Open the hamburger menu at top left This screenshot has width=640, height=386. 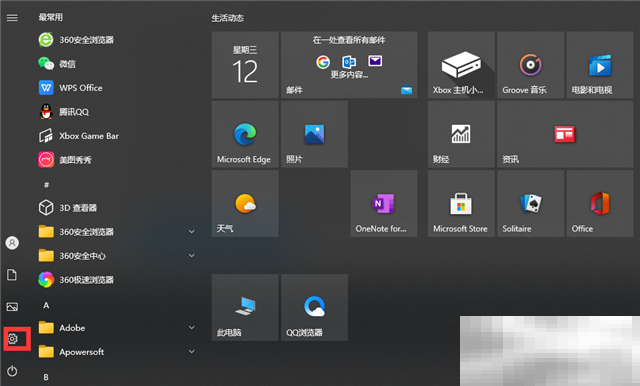point(12,18)
